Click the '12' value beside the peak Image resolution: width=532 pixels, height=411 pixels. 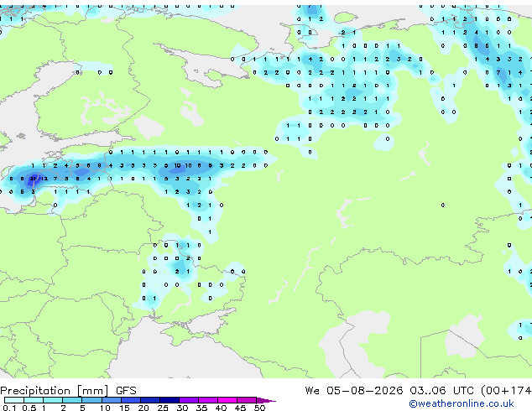click(x=44, y=179)
